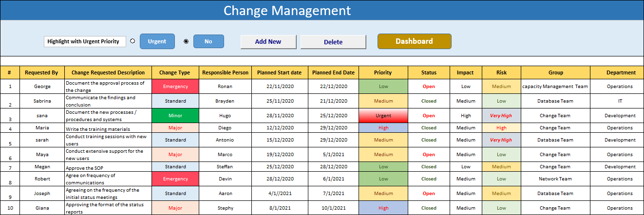
Task: Select the red Urgent priority cell
Action: (383, 116)
